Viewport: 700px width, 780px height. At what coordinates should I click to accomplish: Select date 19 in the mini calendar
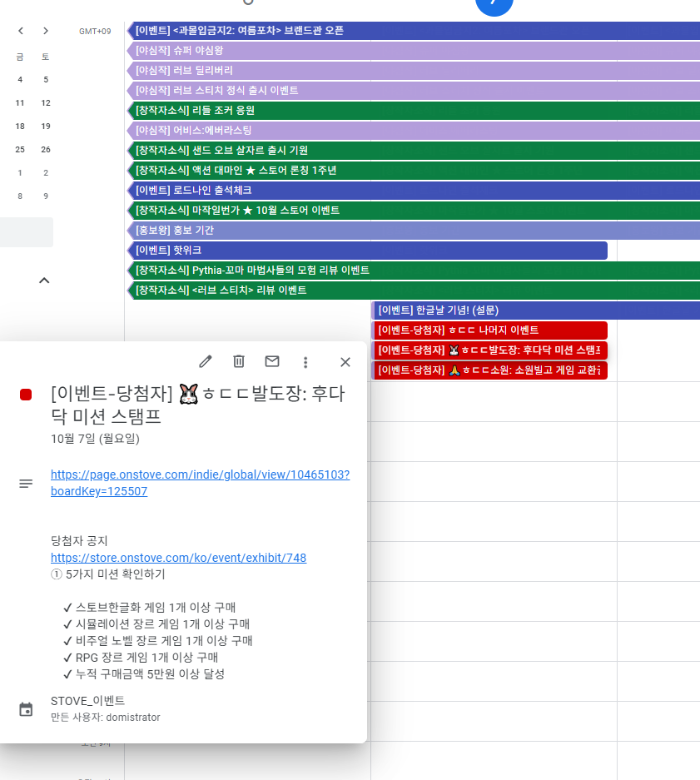tap(46, 127)
